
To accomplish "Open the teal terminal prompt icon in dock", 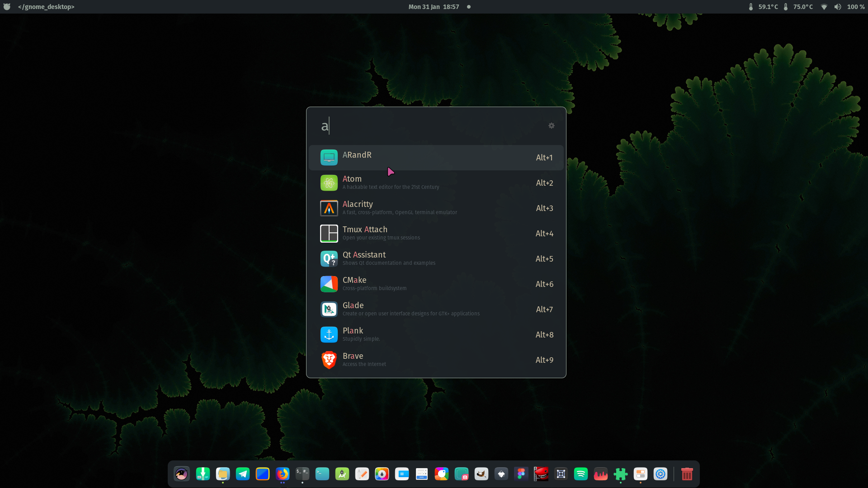I will pos(322,474).
